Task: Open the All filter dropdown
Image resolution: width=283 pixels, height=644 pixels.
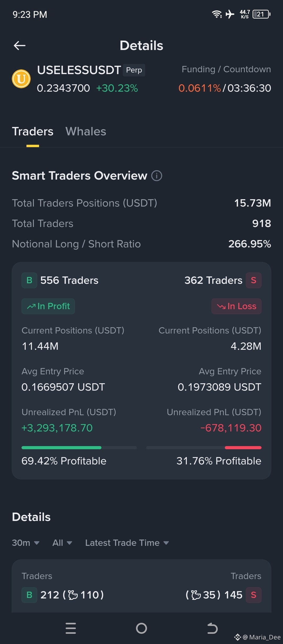Action: tap(62, 543)
